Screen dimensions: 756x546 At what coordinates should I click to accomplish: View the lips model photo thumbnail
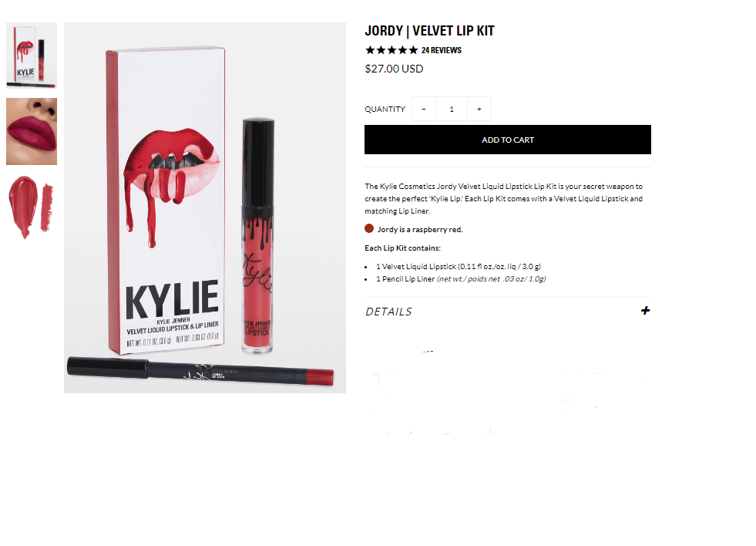32,131
